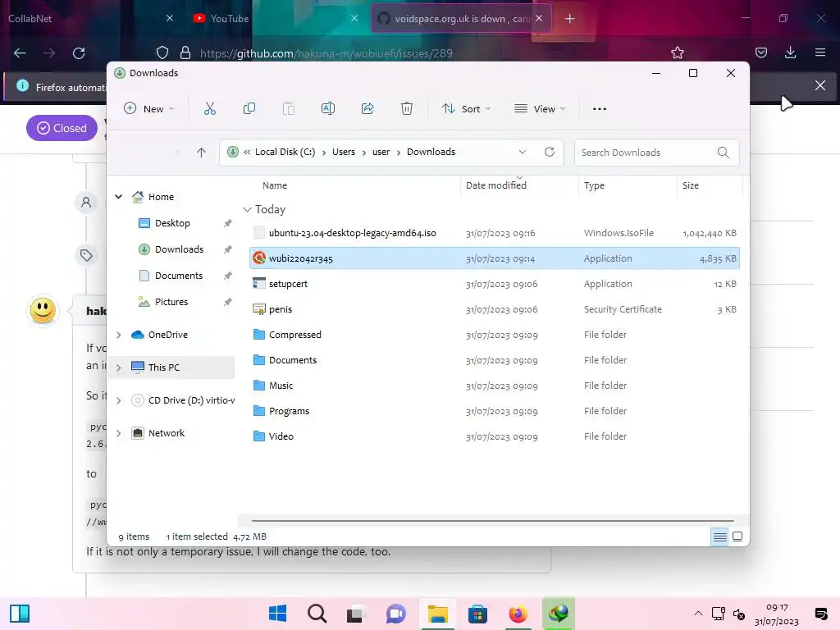
Task: Click Firefox reload page button
Action: [x=79, y=53]
